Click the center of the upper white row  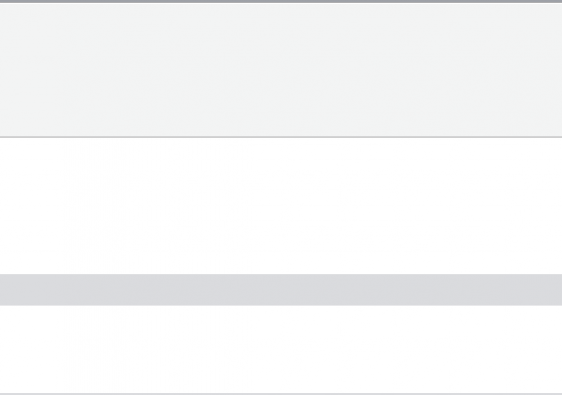click(x=281, y=206)
